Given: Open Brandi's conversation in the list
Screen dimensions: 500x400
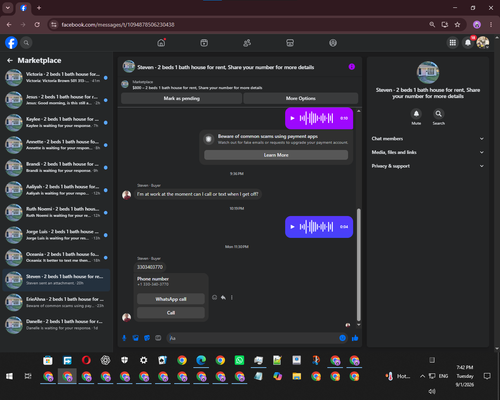Looking at the screenshot, I should point(56,167).
